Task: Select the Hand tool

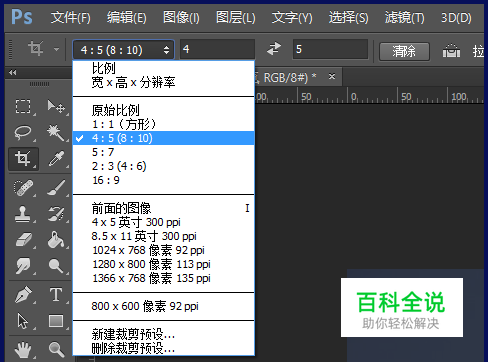Action: click(x=23, y=349)
